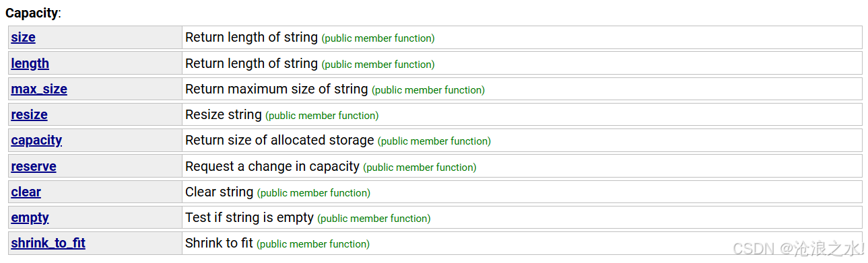The width and height of the screenshot is (868, 263).
Task: Open the length member function link
Action: click(x=30, y=63)
